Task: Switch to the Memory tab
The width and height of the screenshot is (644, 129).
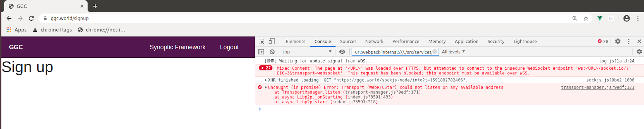Action: tap(437, 41)
